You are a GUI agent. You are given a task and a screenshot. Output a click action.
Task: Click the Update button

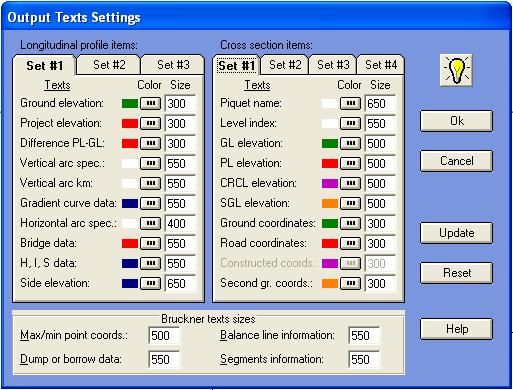[456, 233]
